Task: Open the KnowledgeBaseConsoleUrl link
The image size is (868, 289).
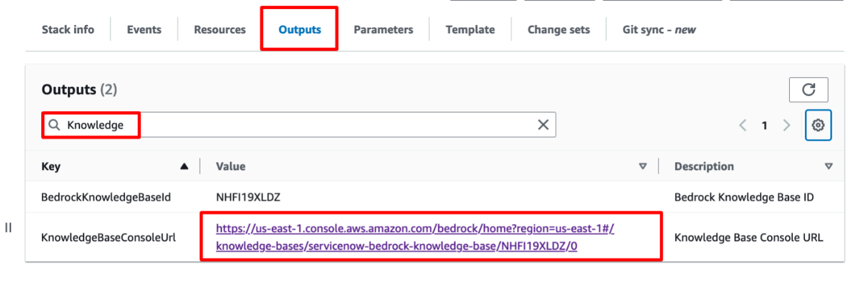Action: pyautogui.click(x=415, y=237)
